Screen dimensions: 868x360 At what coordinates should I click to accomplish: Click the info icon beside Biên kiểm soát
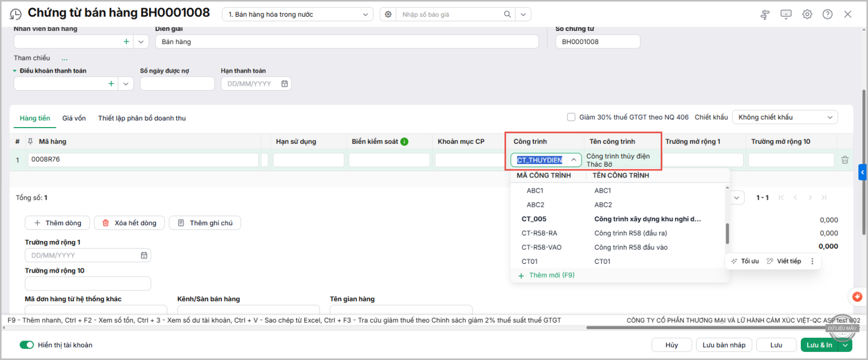[x=404, y=142]
